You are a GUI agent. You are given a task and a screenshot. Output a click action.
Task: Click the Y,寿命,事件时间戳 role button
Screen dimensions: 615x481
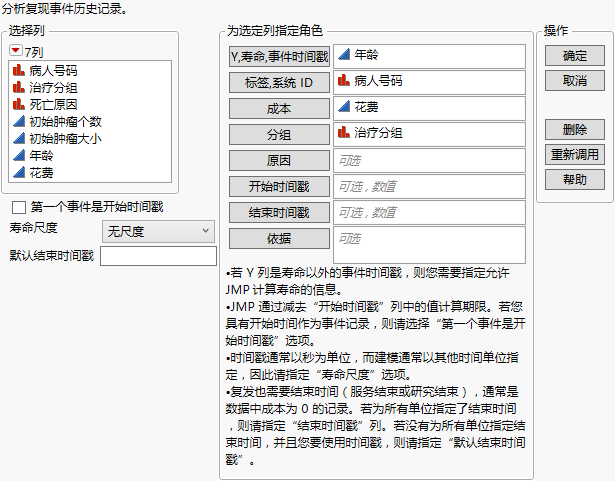279,57
